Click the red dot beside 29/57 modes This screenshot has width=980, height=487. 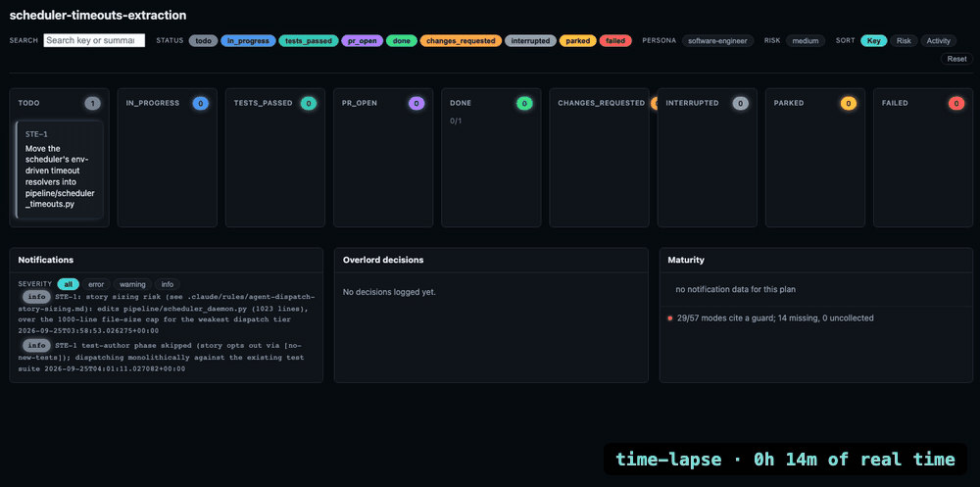(670, 318)
